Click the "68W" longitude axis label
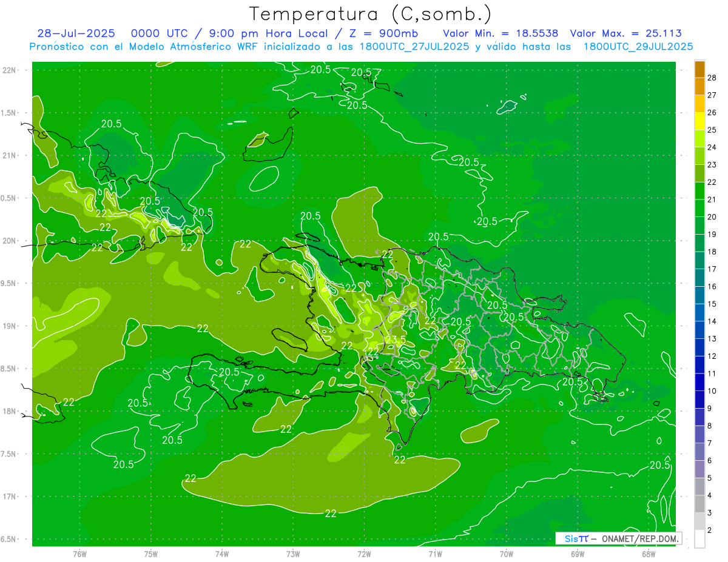Viewport: 728px width, 562px height. 649,554
